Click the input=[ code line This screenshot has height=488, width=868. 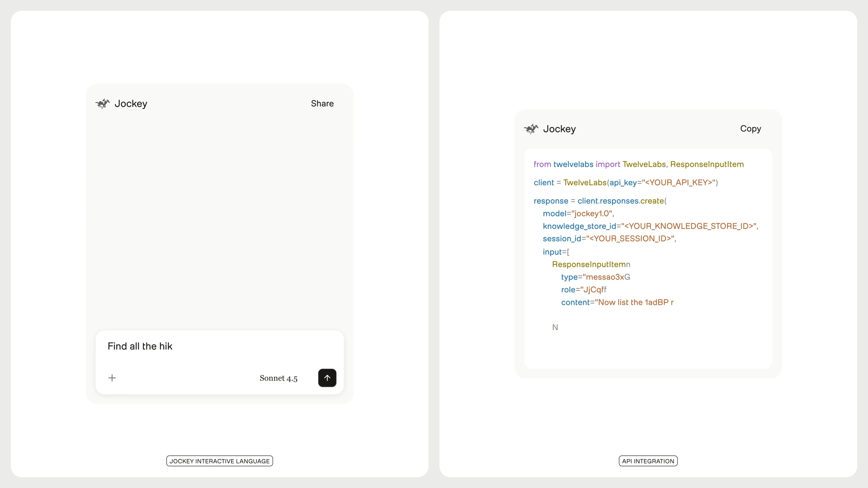coord(556,252)
